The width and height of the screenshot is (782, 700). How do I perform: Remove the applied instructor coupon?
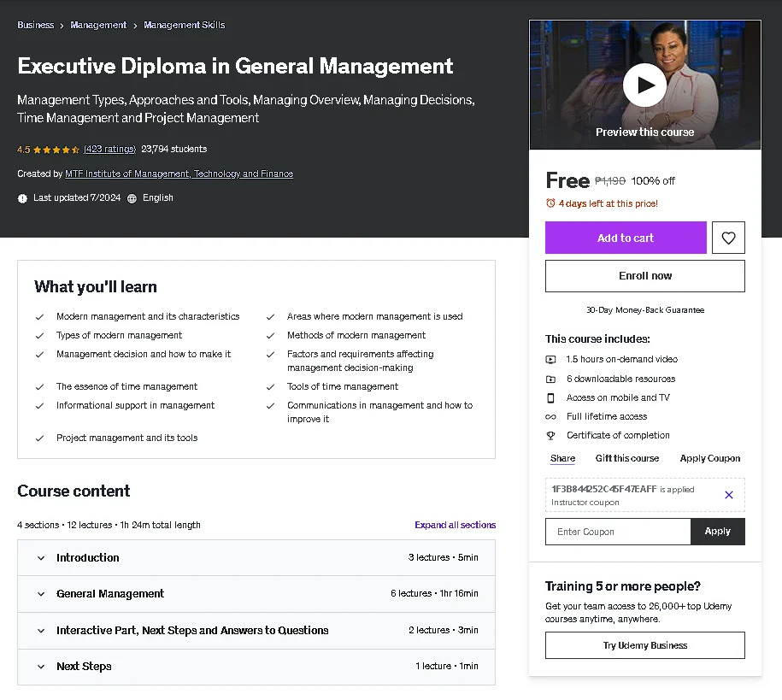(729, 495)
